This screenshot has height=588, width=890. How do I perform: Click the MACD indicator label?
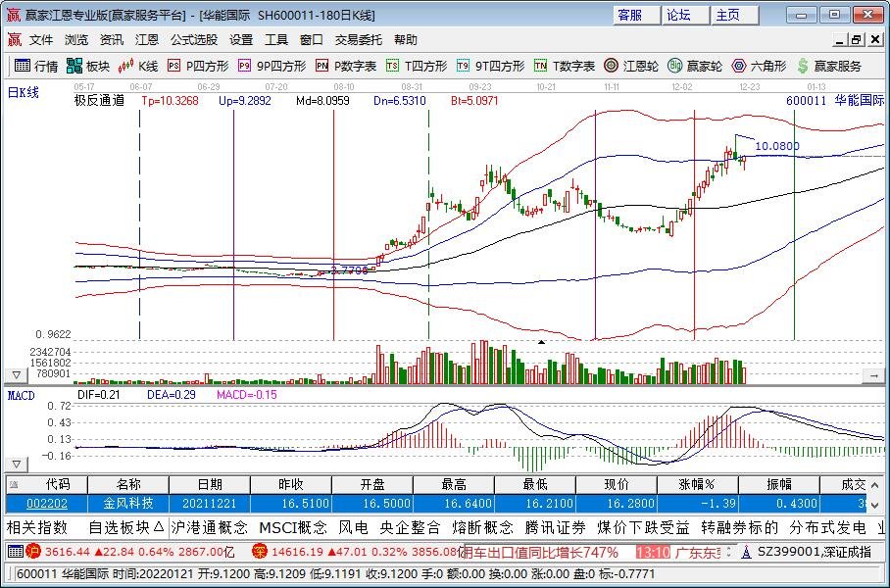21,395
